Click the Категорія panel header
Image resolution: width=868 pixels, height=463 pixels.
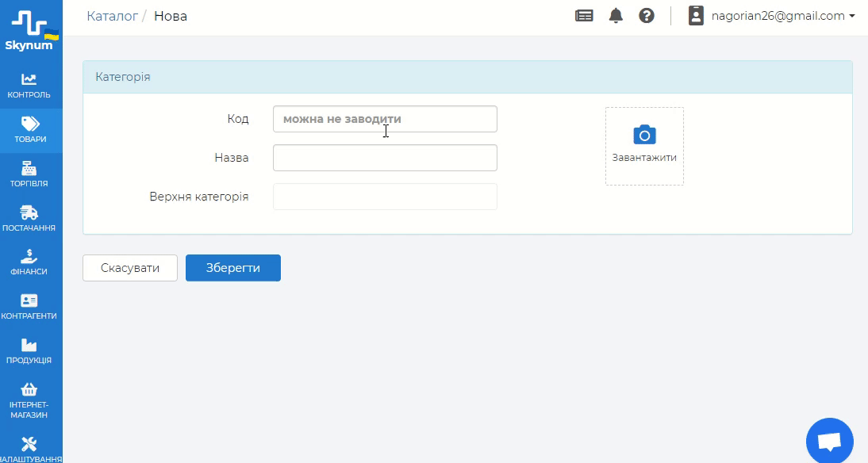[x=467, y=77]
